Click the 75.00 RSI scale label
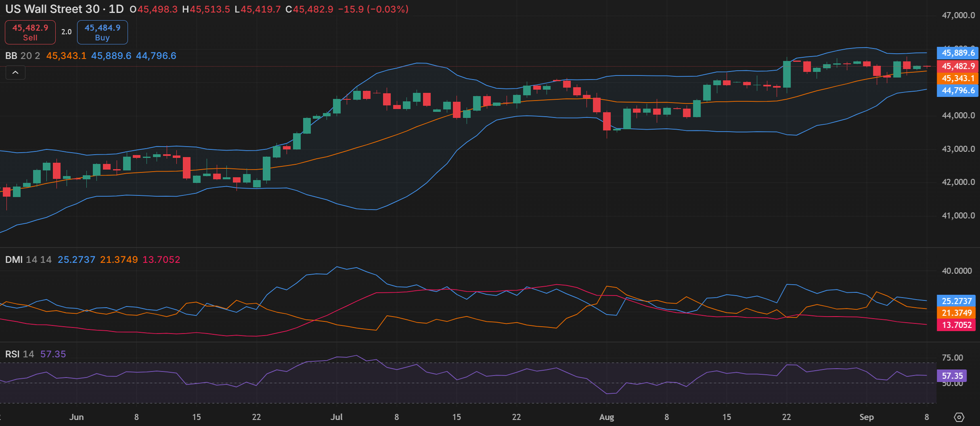Viewport: 980px width, 426px height. coord(952,358)
